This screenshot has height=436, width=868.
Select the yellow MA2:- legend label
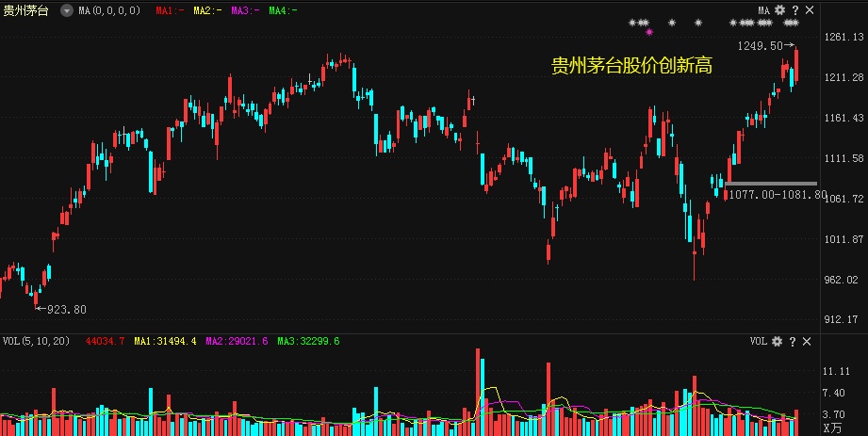[207, 10]
